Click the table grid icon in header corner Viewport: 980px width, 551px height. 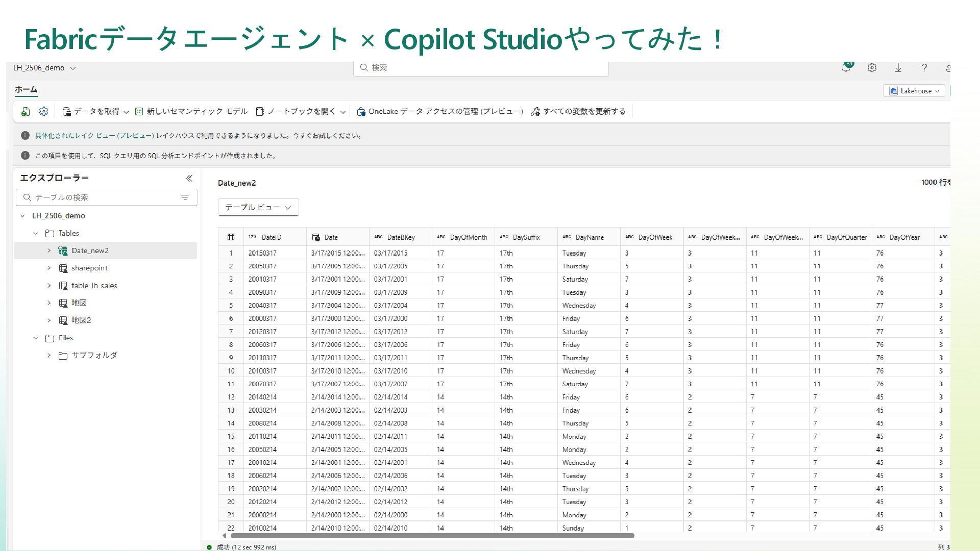click(231, 237)
